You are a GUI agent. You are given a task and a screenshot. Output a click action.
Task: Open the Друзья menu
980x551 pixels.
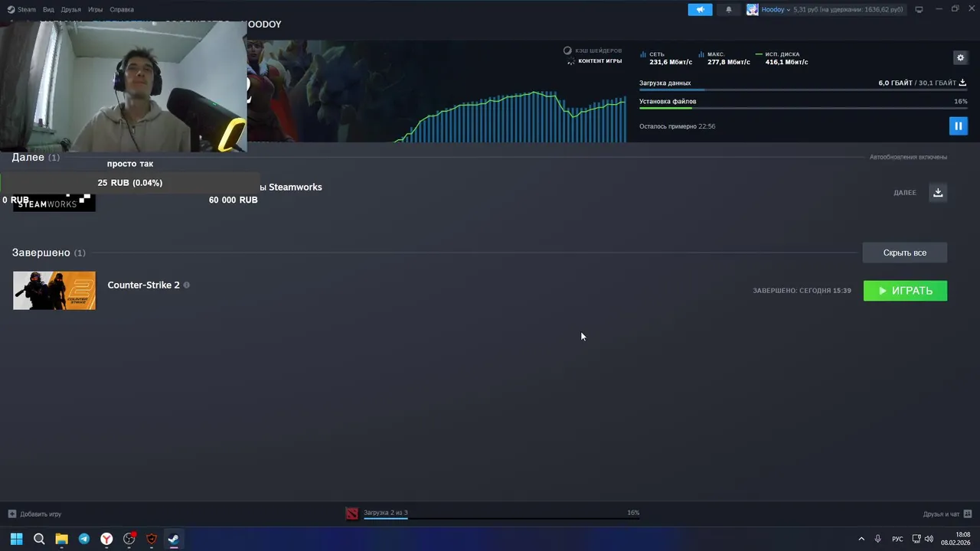(70, 9)
